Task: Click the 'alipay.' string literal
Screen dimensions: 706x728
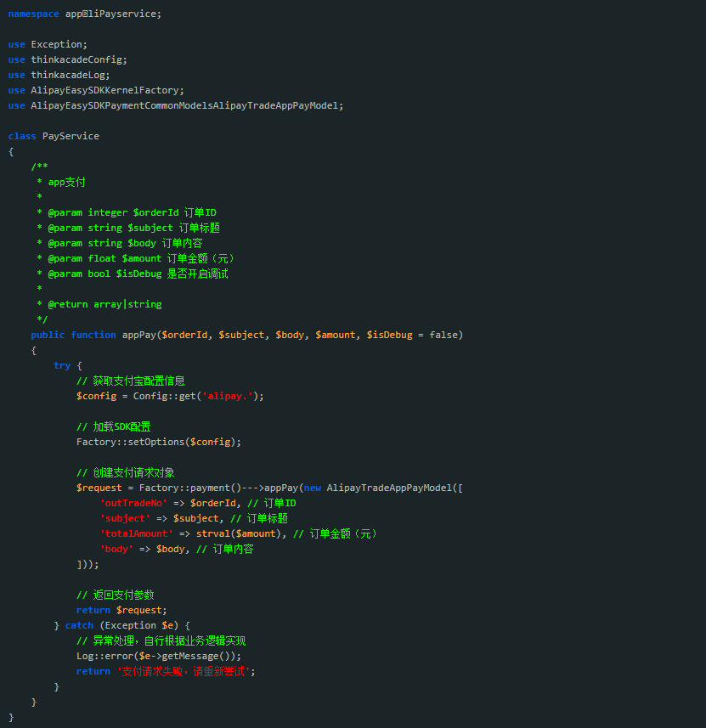Action: (228, 397)
